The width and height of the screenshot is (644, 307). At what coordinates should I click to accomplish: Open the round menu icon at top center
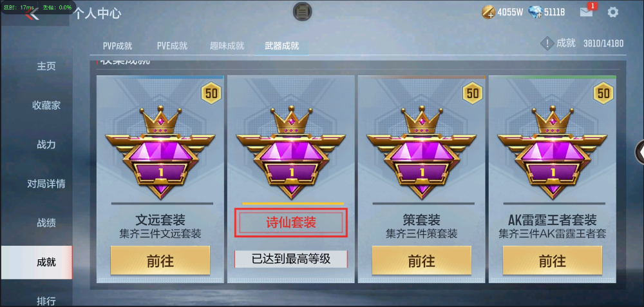point(302,12)
